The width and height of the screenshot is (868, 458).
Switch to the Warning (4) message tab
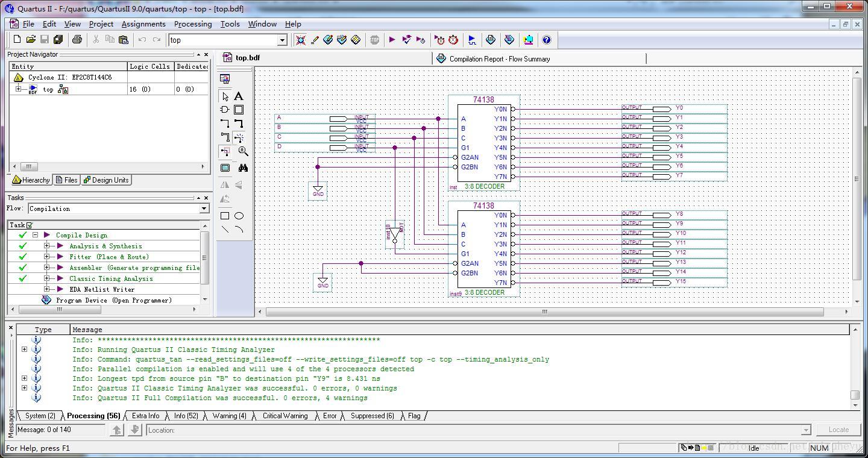[x=229, y=416]
